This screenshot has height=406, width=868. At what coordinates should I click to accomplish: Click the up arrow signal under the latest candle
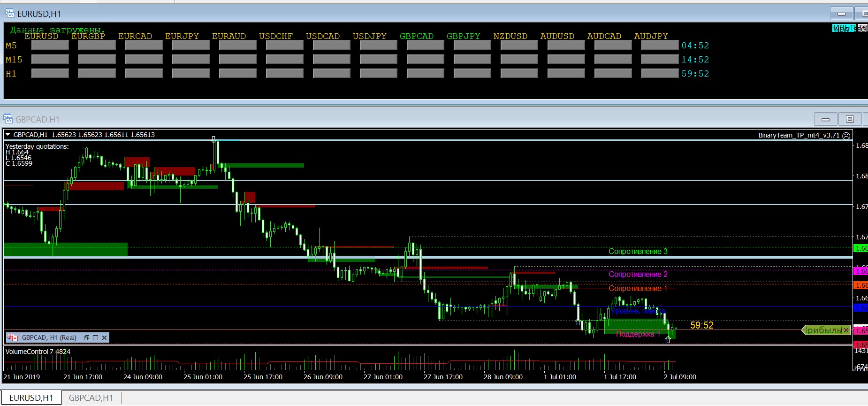point(668,340)
